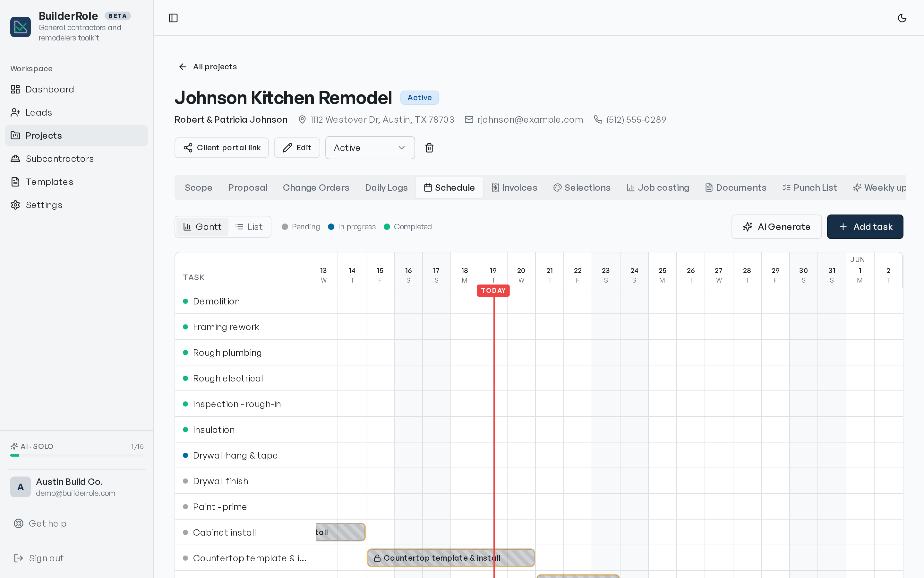This screenshot has width=924, height=578.
Task: Open Dashboard in the sidebar
Action: pyautogui.click(x=76, y=90)
